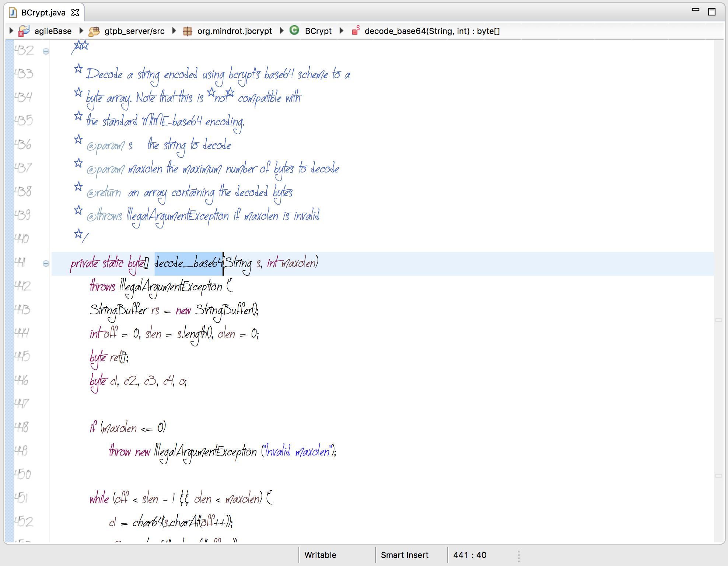This screenshot has height=566, width=728.
Task: Expand the arrow before BCrypt class
Action: pos(282,31)
